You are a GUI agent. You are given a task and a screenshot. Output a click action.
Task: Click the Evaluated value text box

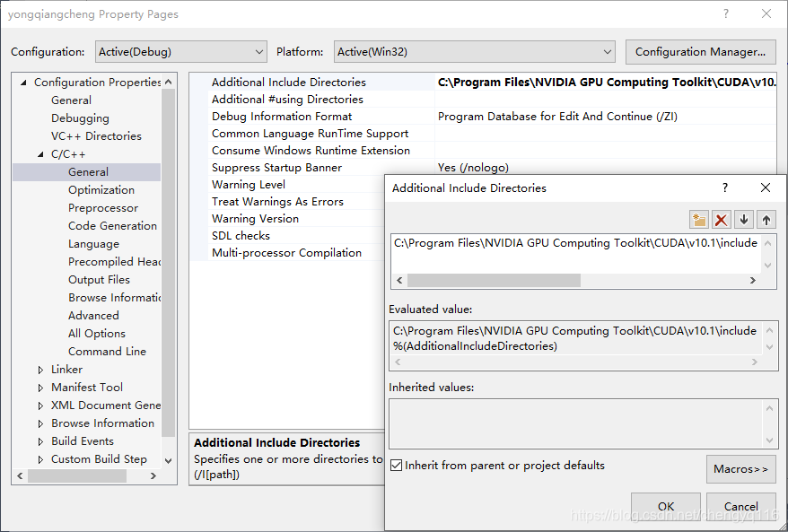[583, 345]
